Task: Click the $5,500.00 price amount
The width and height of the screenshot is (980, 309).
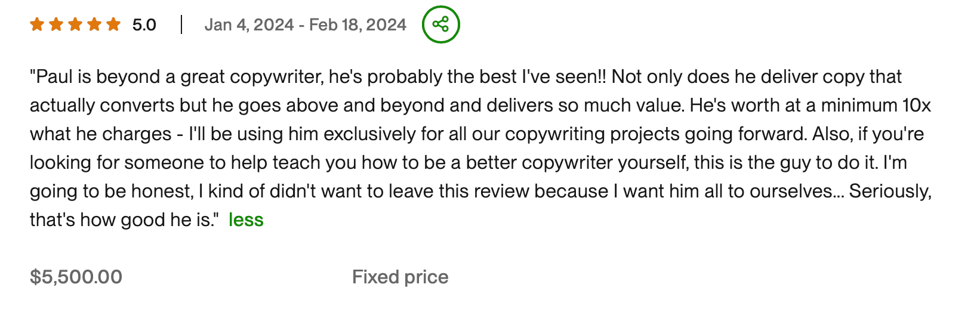Action: [76, 277]
